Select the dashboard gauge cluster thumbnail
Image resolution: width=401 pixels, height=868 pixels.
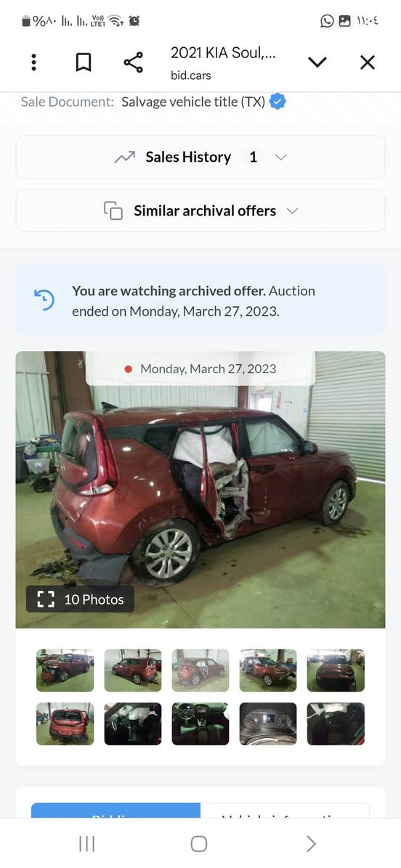268,724
